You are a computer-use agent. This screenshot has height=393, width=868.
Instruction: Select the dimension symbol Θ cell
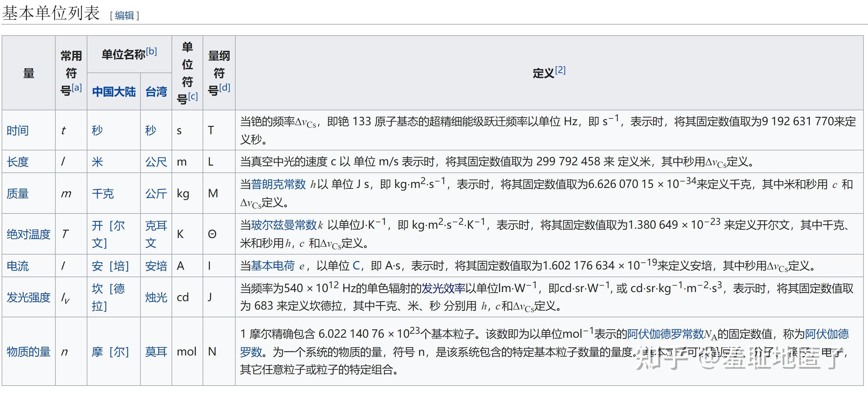coord(219,234)
